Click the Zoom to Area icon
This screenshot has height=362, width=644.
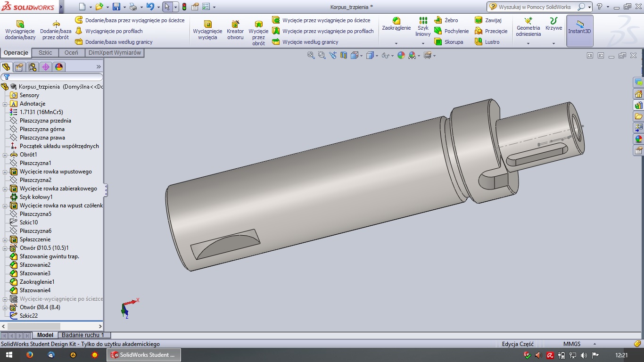322,55
